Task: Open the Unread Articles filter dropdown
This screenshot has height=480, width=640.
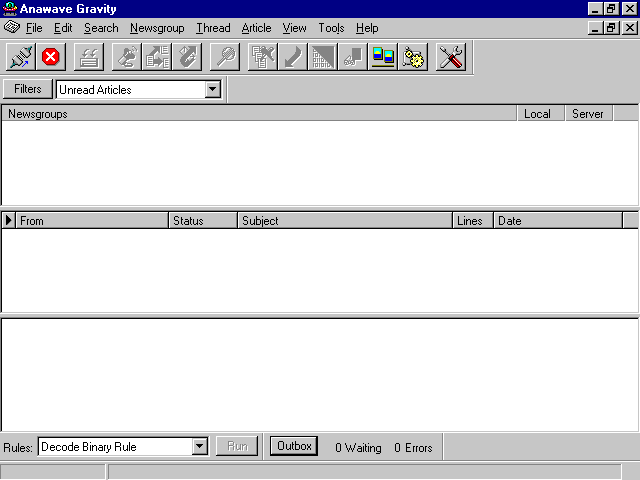Action: (x=212, y=89)
